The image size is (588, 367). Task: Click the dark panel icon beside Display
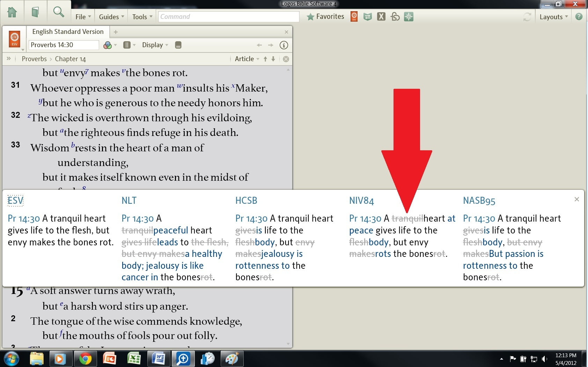(x=178, y=45)
